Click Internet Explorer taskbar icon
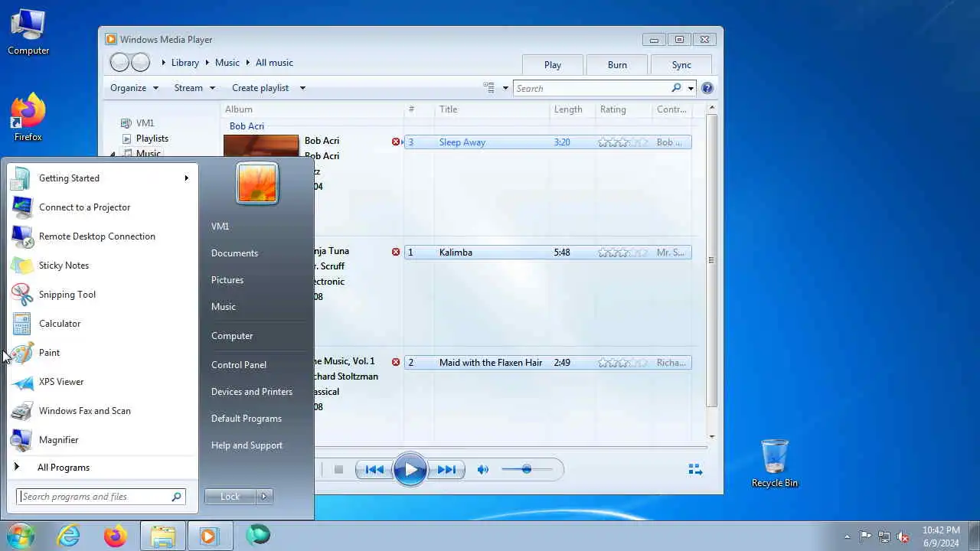Screen dimensions: 980x551 click(x=69, y=536)
